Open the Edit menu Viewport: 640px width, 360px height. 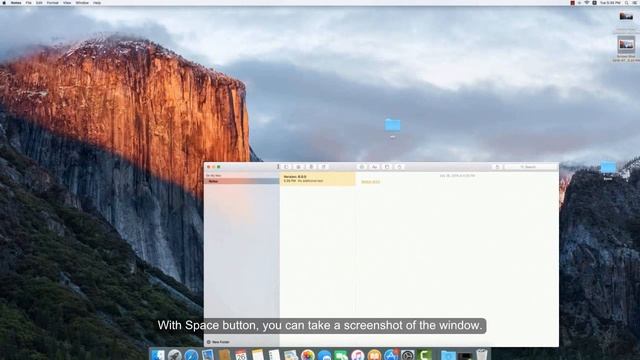click(x=39, y=2)
